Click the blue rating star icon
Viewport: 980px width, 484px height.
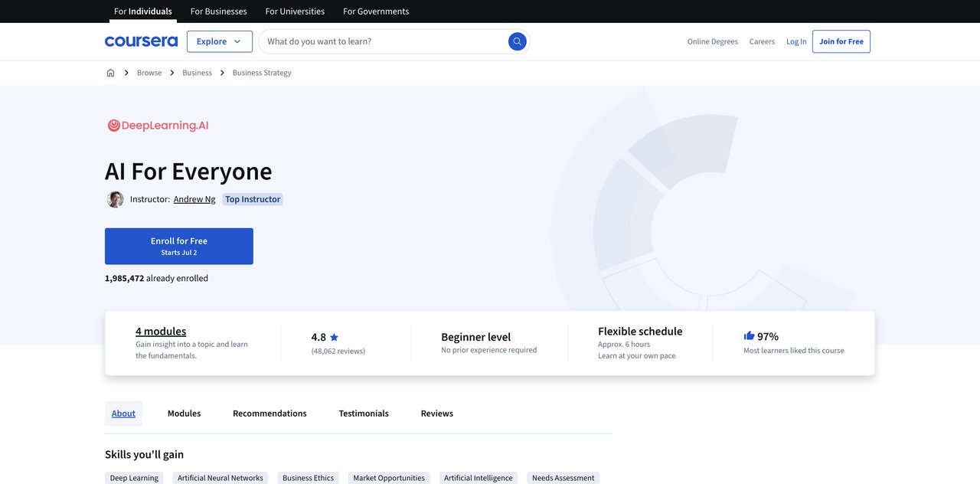[334, 337]
